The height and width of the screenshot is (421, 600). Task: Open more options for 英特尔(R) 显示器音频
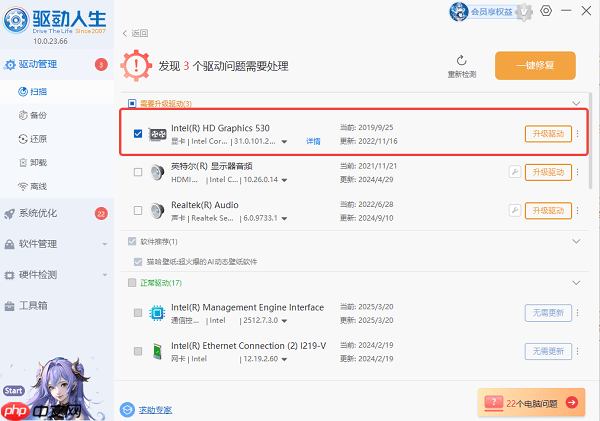[577, 172]
